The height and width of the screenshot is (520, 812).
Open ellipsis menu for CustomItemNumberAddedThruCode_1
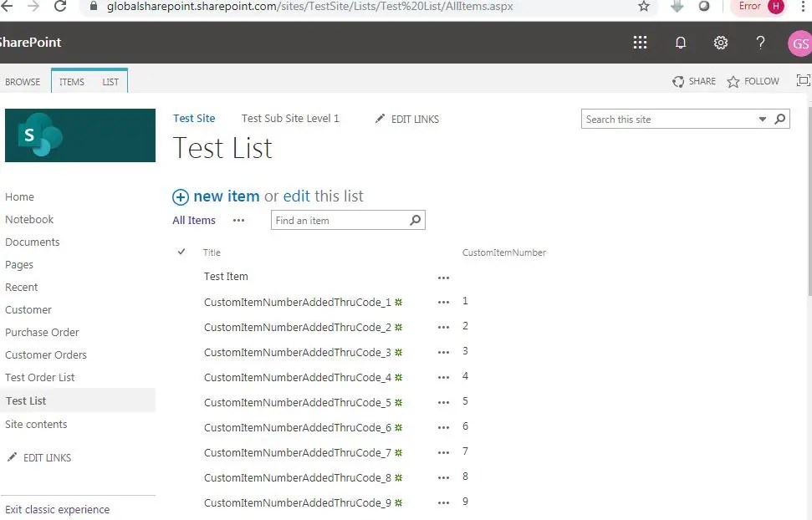pos(444,302)
